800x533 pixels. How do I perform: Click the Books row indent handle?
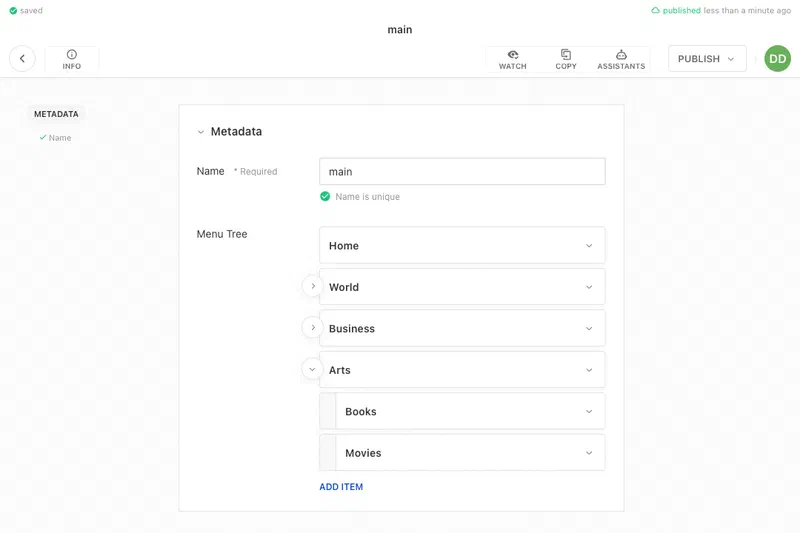point(328,411)
